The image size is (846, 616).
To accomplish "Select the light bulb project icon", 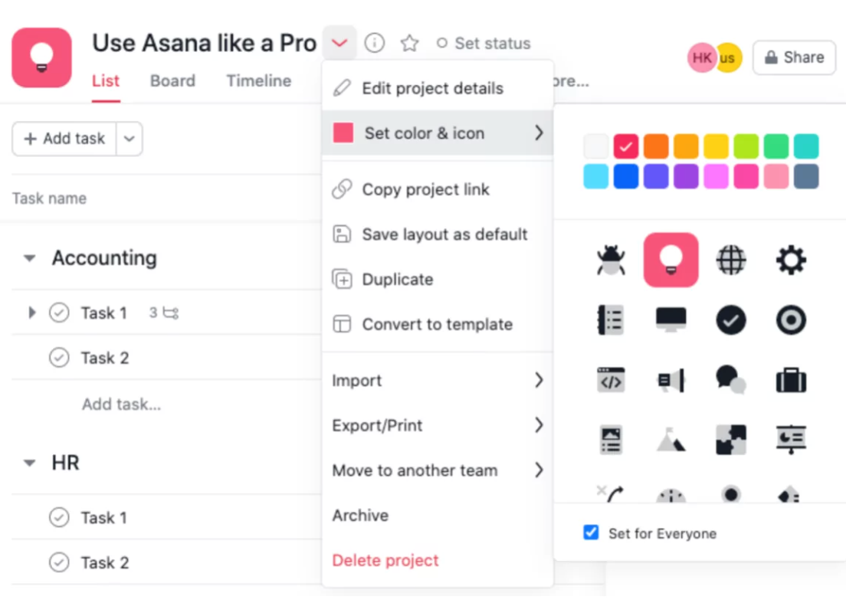I will [671, 260].
